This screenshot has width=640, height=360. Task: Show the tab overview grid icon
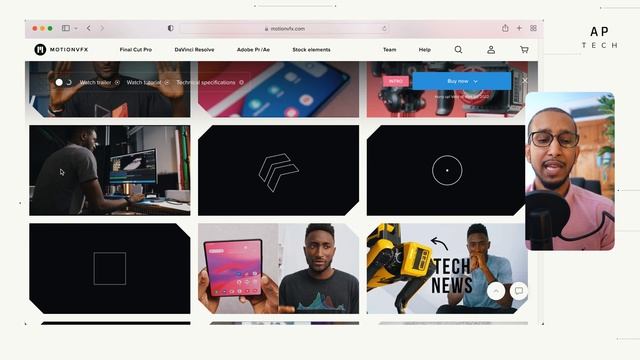(533, 28)
